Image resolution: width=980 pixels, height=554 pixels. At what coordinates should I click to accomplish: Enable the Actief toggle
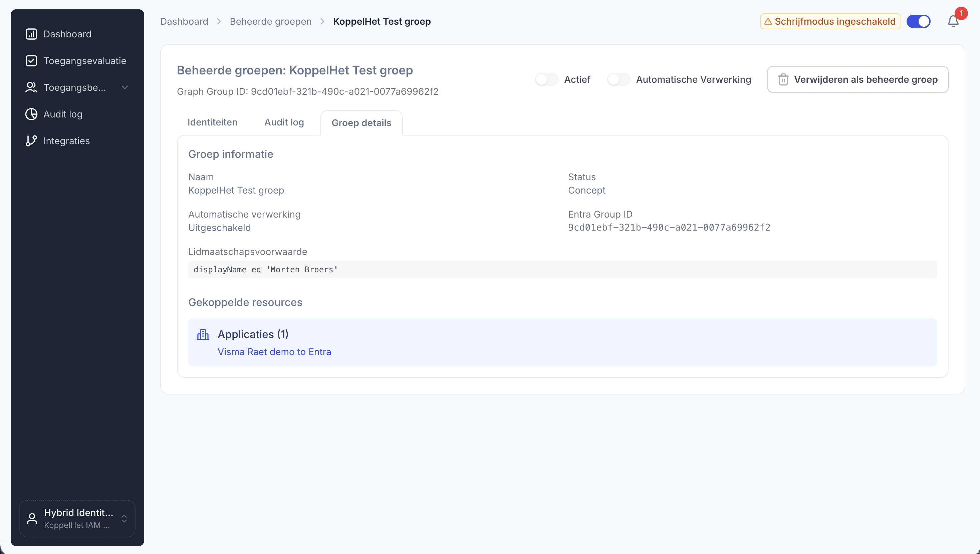[546, 79]
